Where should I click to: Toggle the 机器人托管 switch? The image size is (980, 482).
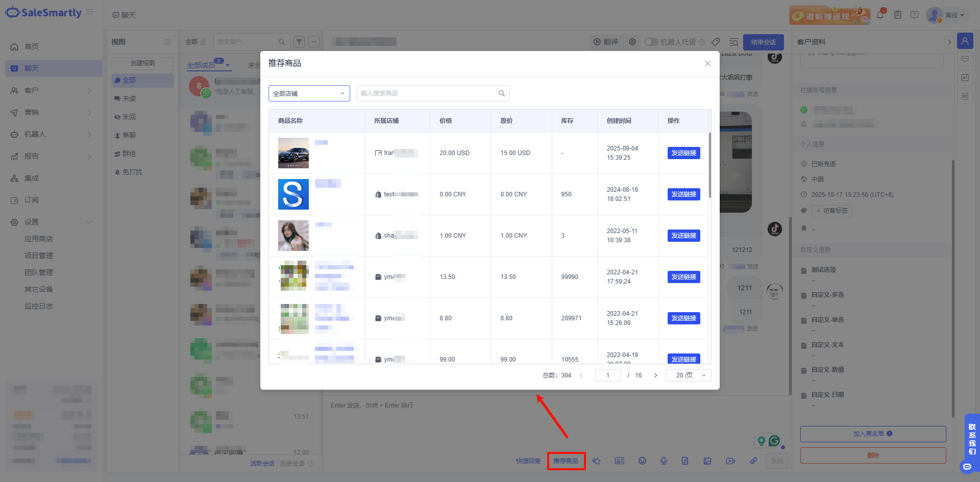point(651,42)
